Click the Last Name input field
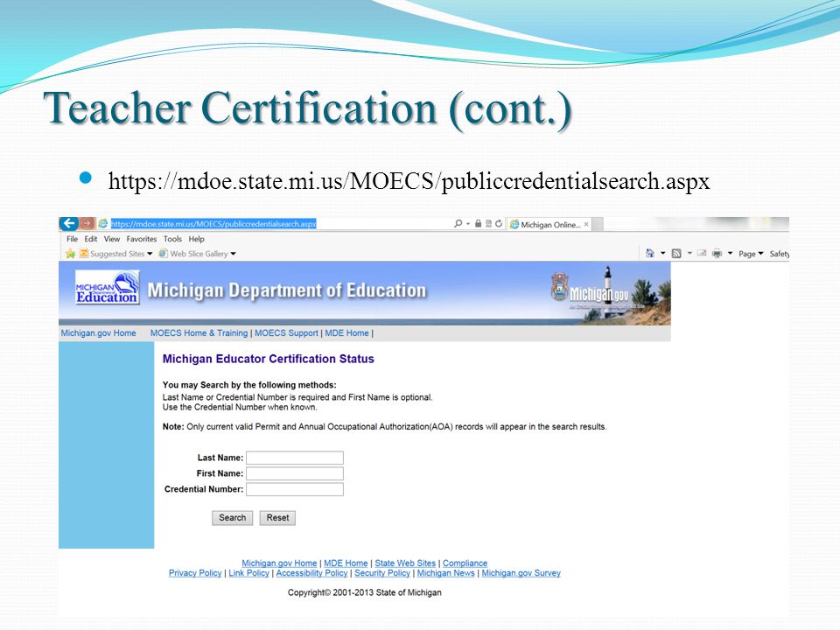This screenshot has height=630, width=840. pos(295,458)
